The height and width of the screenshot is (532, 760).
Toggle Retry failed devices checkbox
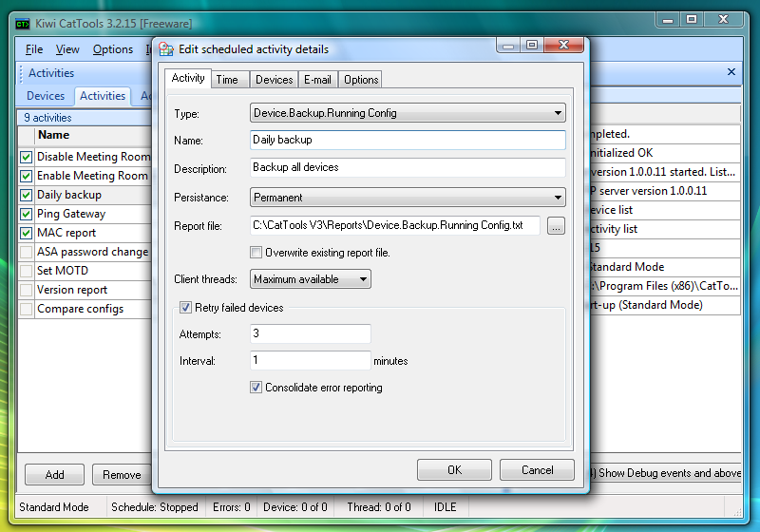[185, 308]
